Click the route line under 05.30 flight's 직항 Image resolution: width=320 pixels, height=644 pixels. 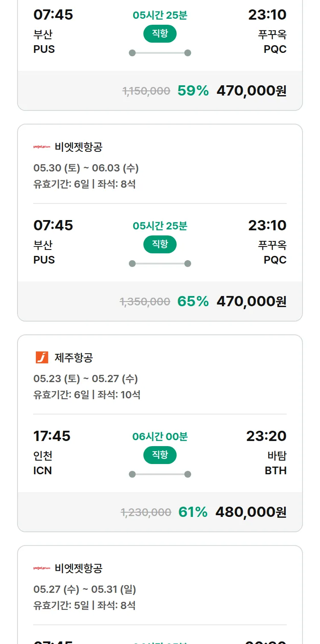[160, 264]
